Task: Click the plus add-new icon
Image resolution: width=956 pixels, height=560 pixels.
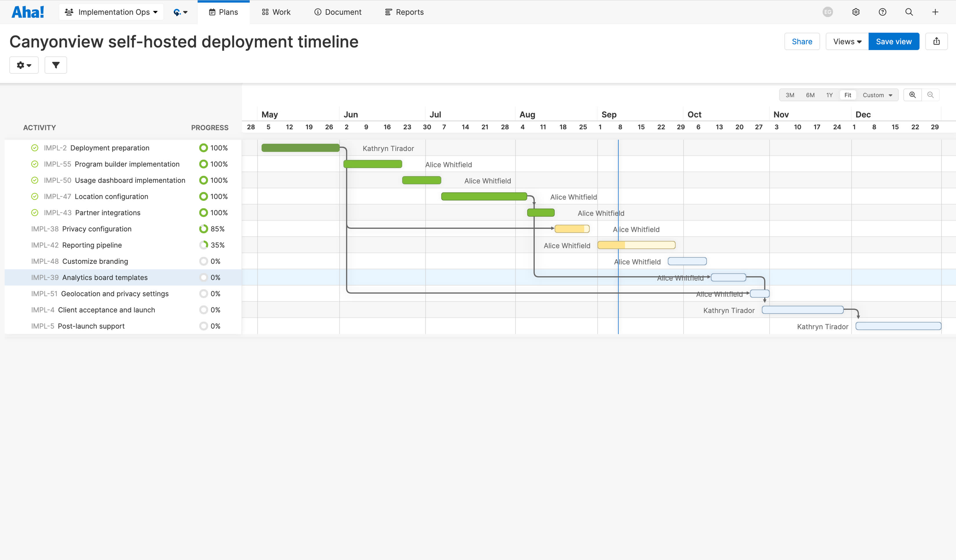Action: [x=935, y=12]
